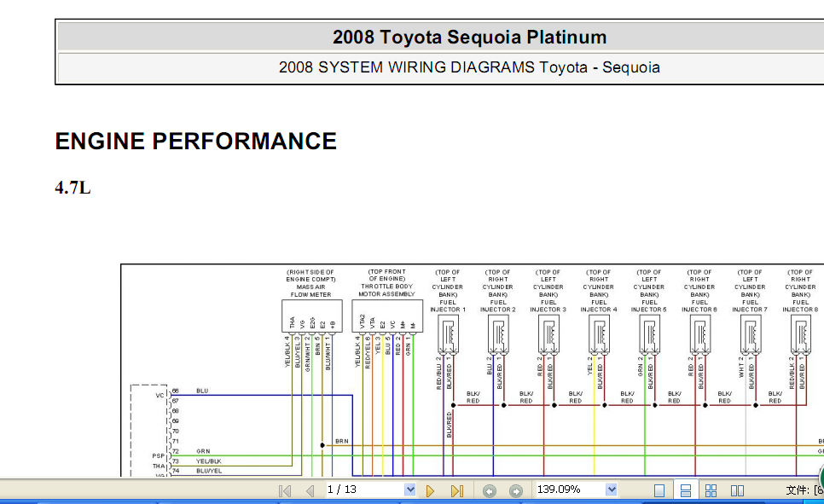Click the 2008 SYSTEM WIRING DIAGRAMS subtitle
Viewport: 824px width, 504px height.
(469, 67)
